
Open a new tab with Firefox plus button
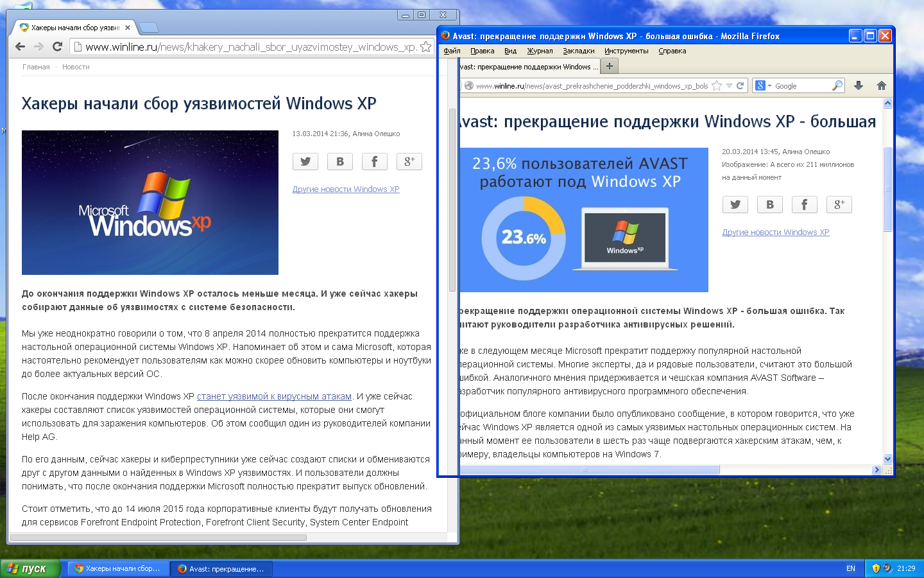coord(610,66)
